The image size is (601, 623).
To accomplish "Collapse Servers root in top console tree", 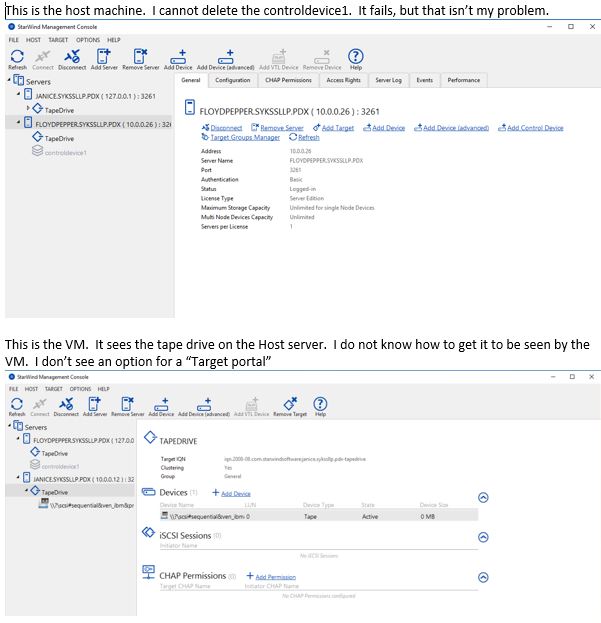I will [x=9, y=81].
